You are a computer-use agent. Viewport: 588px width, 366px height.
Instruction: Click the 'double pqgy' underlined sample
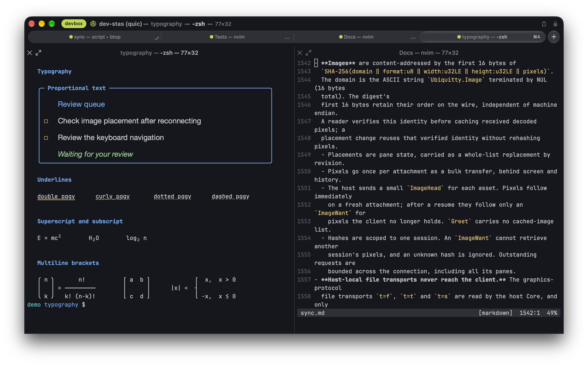click(56, 196)
